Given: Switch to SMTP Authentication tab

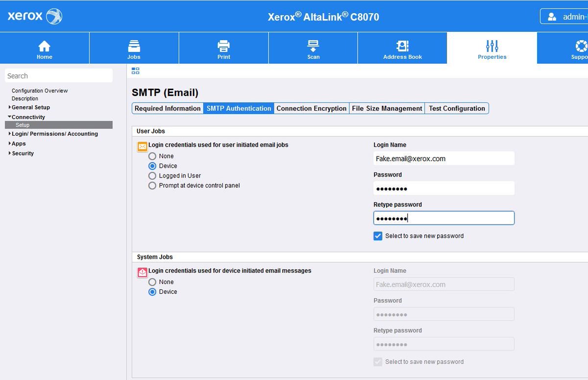Looking at the screenshot, I should coord(239,108).
